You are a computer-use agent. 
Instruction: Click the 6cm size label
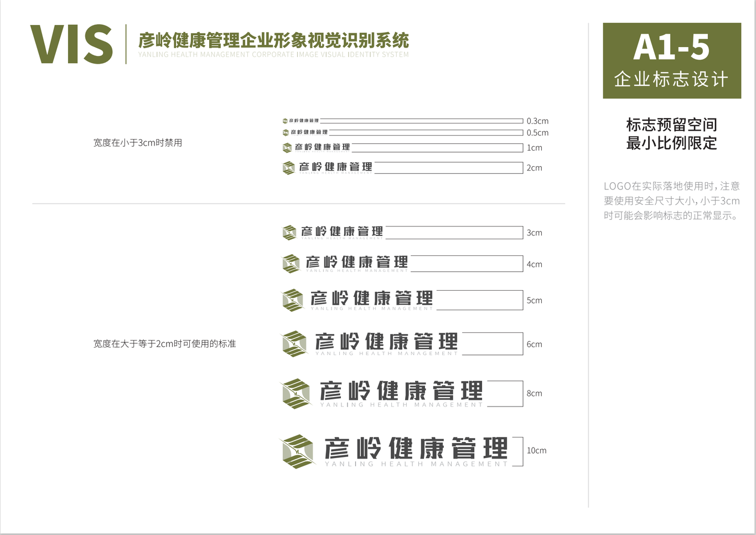coord(534,344)
